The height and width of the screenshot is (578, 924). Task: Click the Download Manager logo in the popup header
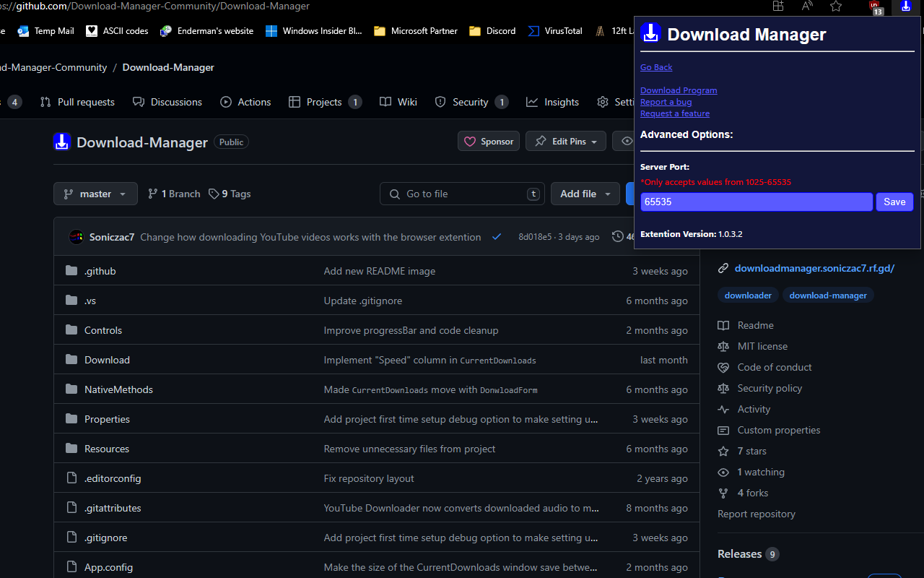pyautogui.click(x=651, y=33)
